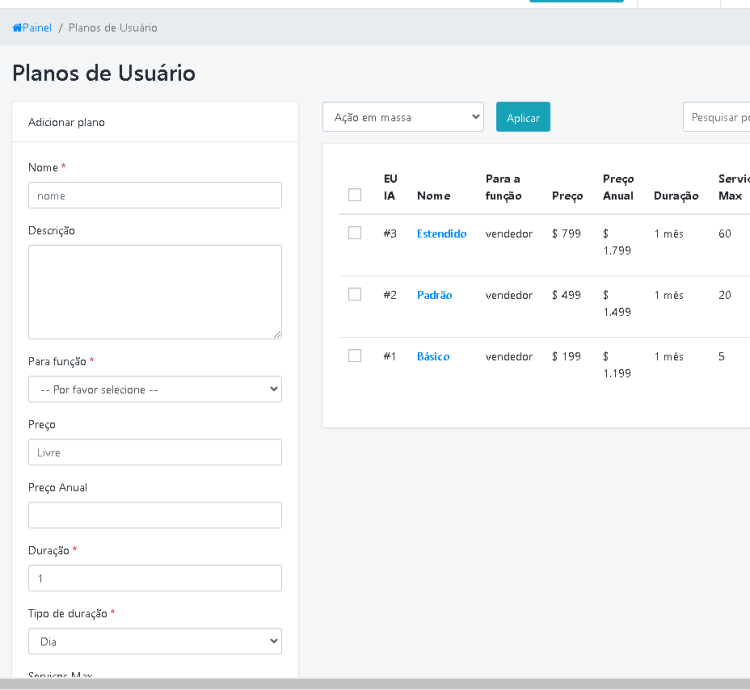Viewport: 750px width, 690px height.
Task: Click the Descrição text area
Action: 155,292
